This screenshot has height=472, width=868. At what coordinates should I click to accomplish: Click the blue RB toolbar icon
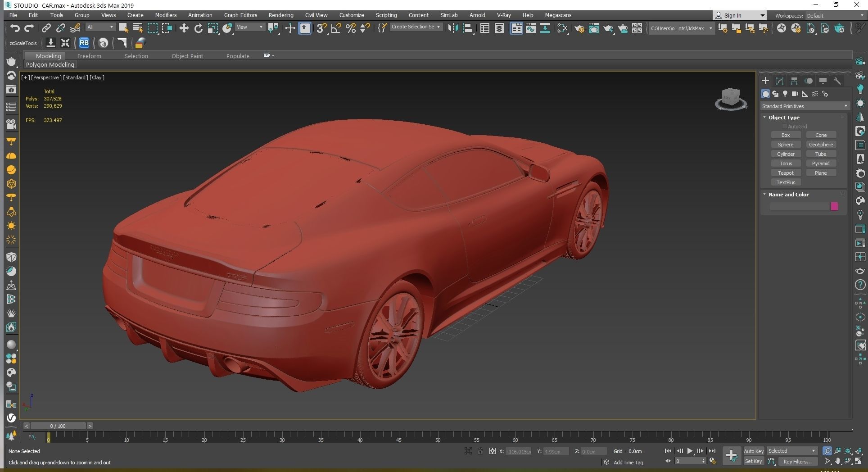84,43
